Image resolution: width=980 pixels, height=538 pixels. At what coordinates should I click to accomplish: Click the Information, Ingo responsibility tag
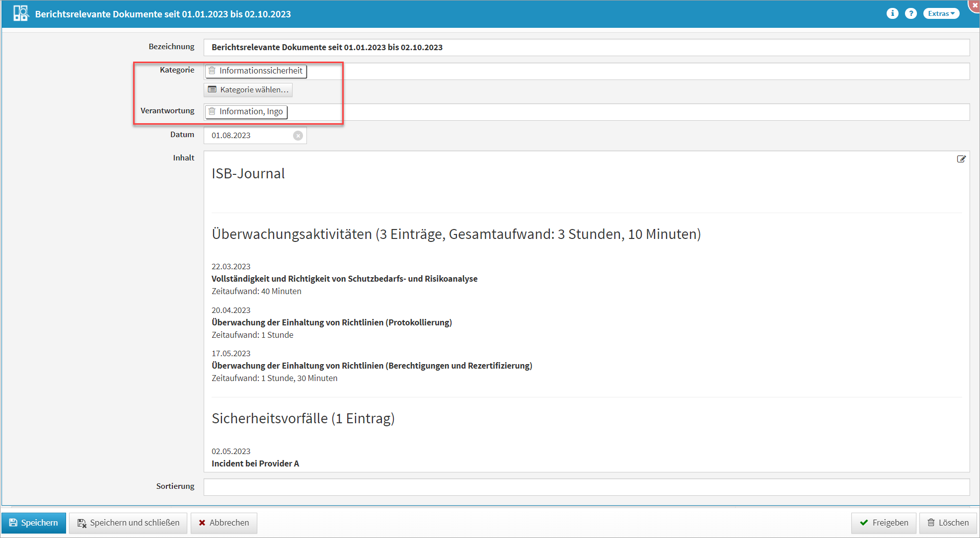pos(251,111)
